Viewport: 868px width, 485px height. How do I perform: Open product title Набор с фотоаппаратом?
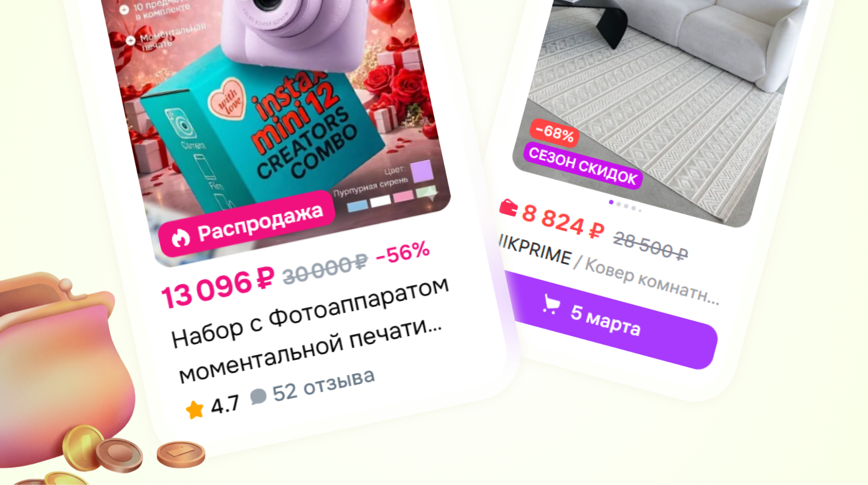[309, 329]
